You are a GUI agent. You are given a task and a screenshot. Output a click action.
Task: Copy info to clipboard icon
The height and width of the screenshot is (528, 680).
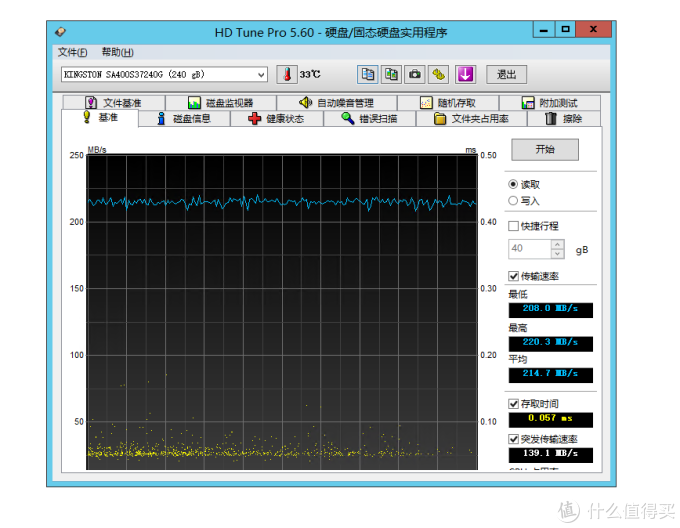tap(367, 75)
